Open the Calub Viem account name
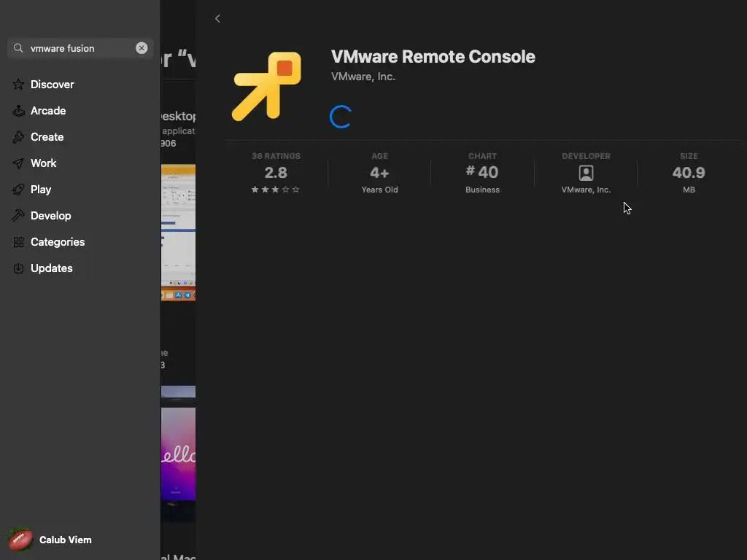Screen dimensions: 747x560 click(65, 540)
